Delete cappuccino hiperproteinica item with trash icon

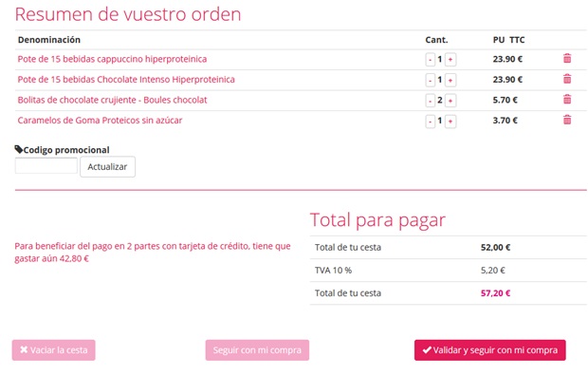pyautogui.click(x=567, y=58)
